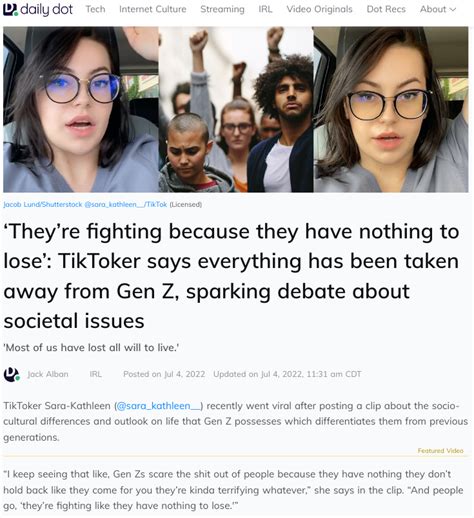Expand the About dropdown menu
This screenshot has height=518, width=474.
click(x=437, y=9)
